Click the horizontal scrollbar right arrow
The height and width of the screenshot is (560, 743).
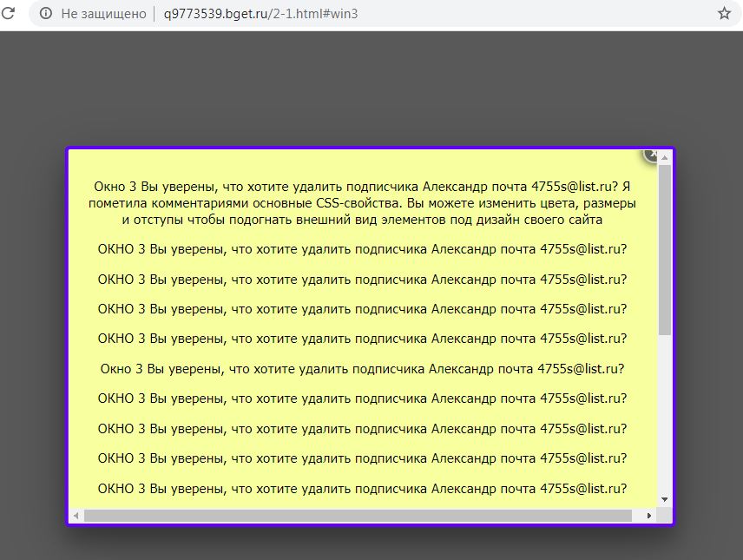click(648, 516)
